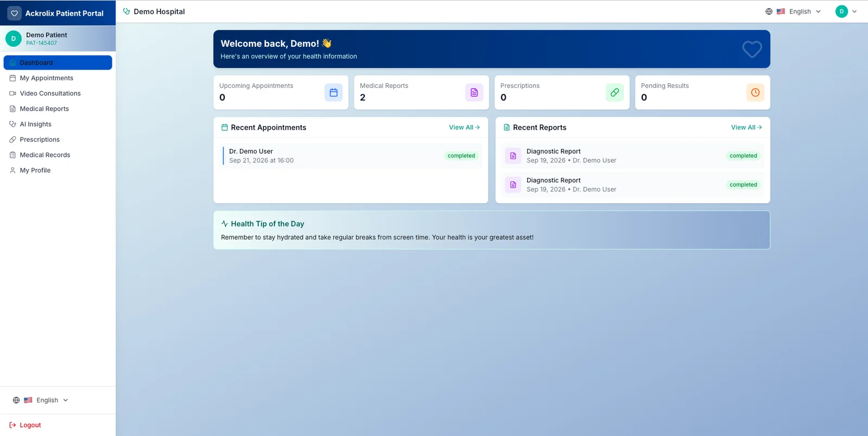Expand the user account menu chevron

coord(854,11)
